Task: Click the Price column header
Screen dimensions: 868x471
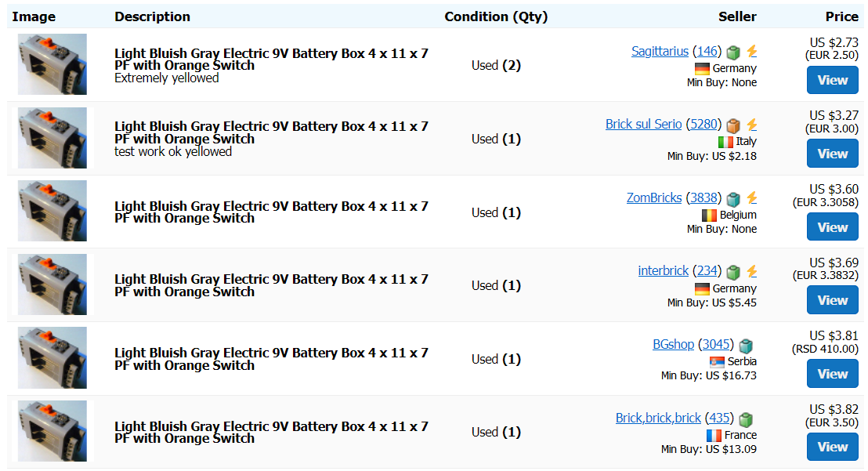Action: 841,16
